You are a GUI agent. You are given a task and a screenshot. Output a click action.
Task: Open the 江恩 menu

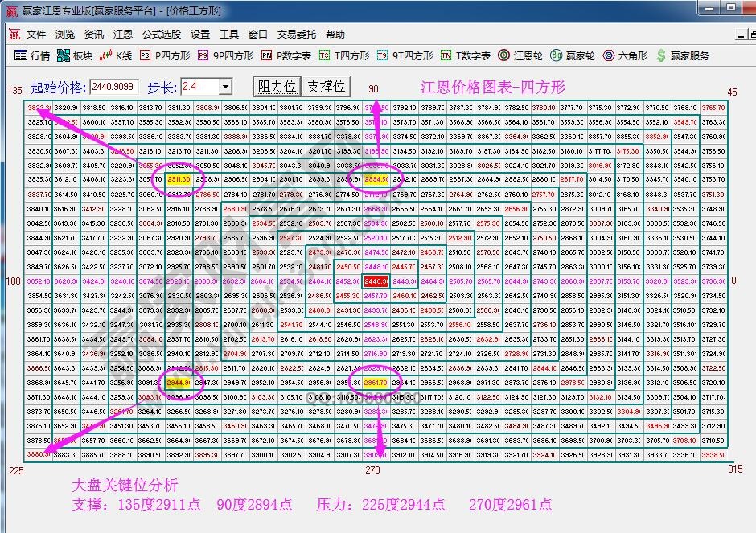(123, 34)
